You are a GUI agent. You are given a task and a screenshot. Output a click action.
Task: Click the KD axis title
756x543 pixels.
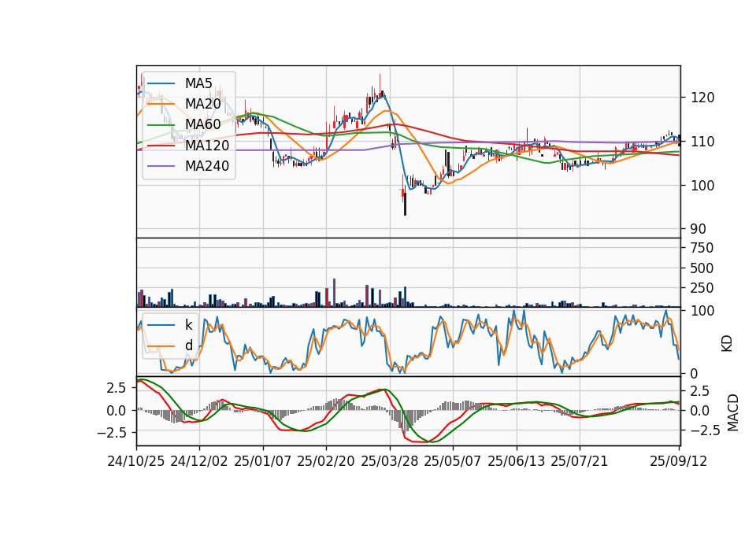click(x=727, y=343)
